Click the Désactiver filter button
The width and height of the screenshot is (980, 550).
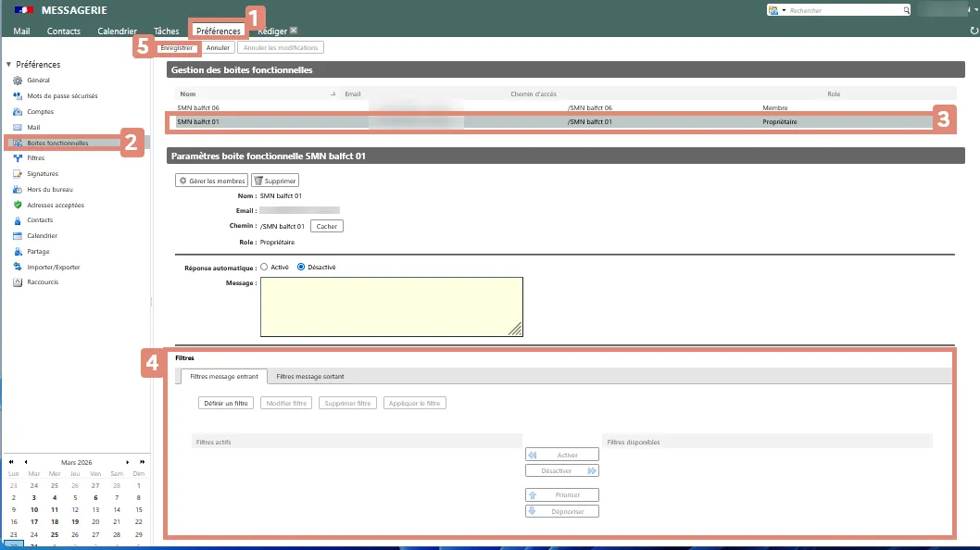[562, 470]
